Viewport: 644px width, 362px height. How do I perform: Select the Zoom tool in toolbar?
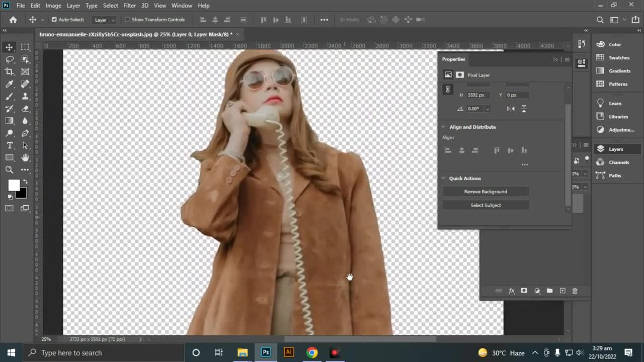point(10,170)
